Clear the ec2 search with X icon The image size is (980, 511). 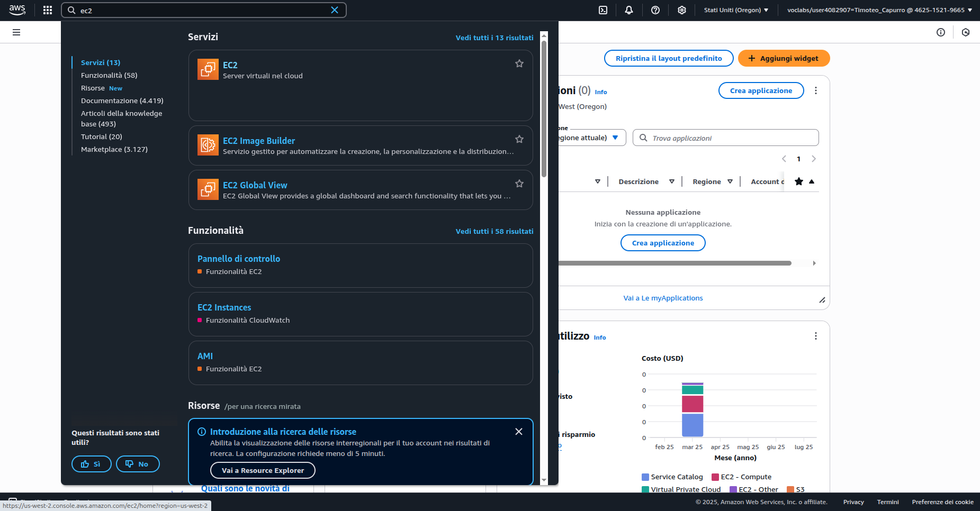click(335, 10)
